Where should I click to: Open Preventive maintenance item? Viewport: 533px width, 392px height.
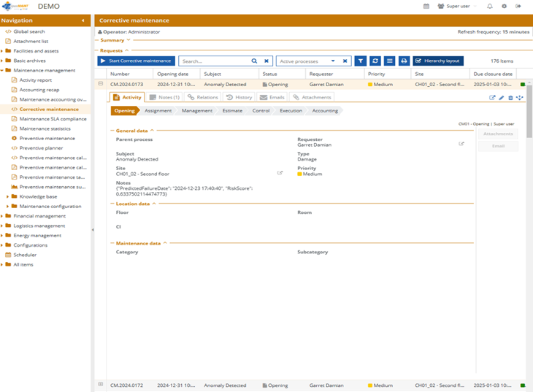coord(47,139)
